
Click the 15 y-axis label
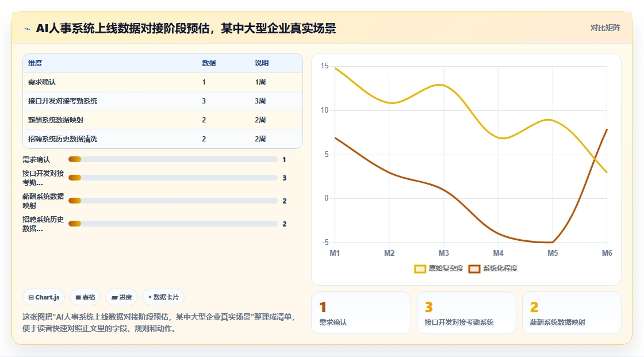[324, 66]
